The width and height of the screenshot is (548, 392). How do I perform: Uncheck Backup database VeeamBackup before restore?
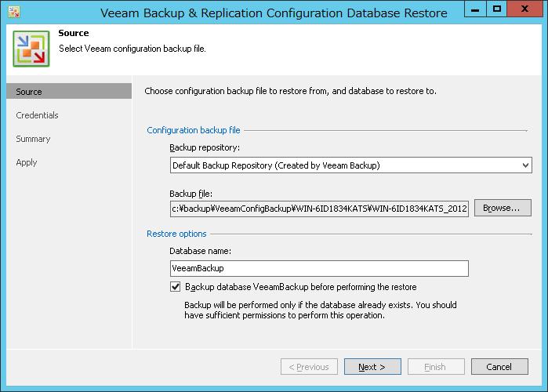click(176, 287)
